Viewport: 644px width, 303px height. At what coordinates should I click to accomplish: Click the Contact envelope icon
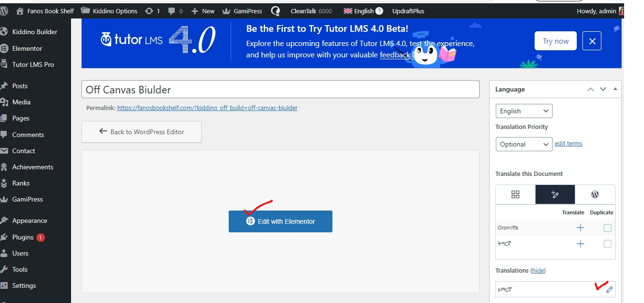point(4,151)
